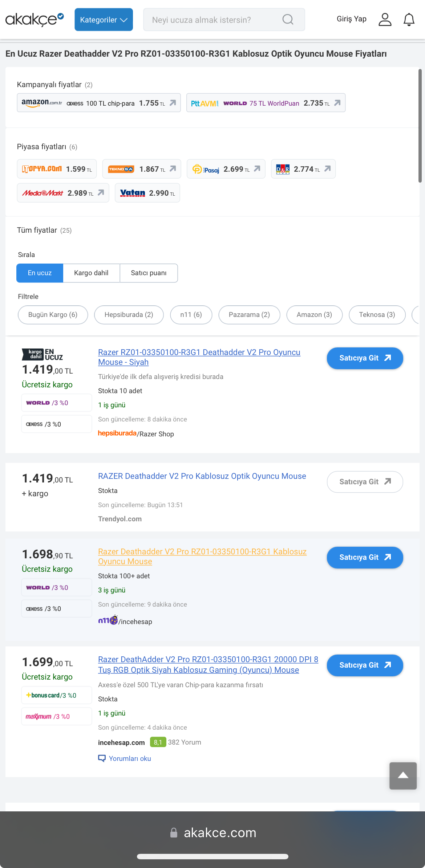425x868 pixels.
Task: Click Satıcıya Git for the 1.698,90 TL offer
Action: click(x=365, y=558)
